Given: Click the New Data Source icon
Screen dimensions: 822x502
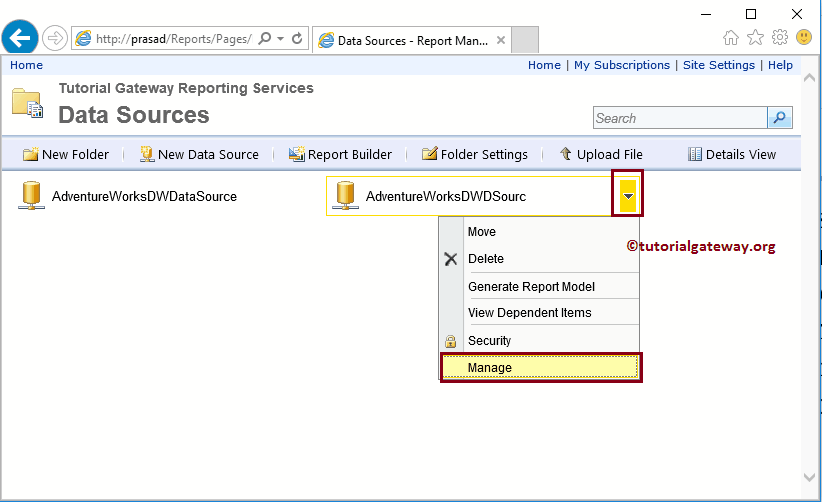Looking at the screenshot, I should coord(147,154).
